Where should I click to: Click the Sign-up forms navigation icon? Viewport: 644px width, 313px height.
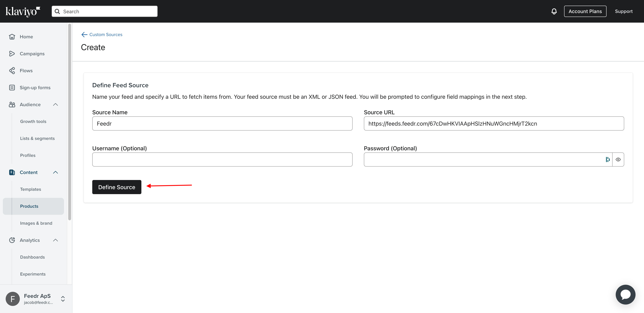tap(12, 87)
